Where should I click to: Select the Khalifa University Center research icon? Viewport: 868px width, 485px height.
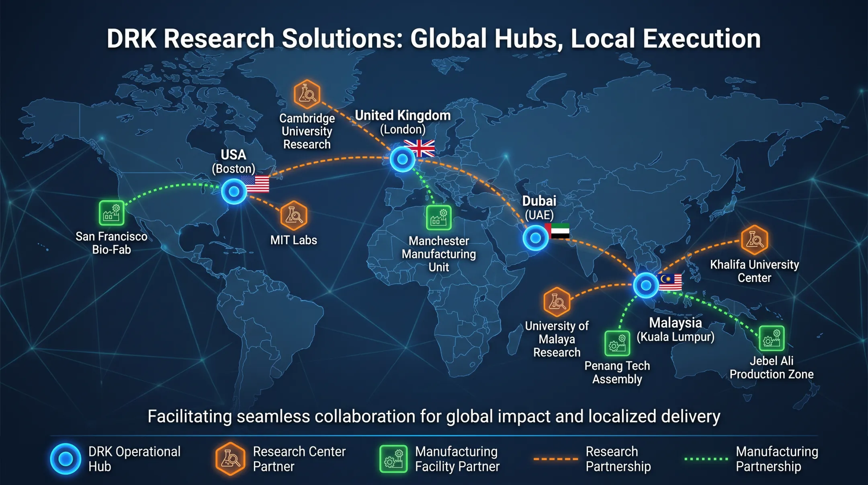(754, 240)
